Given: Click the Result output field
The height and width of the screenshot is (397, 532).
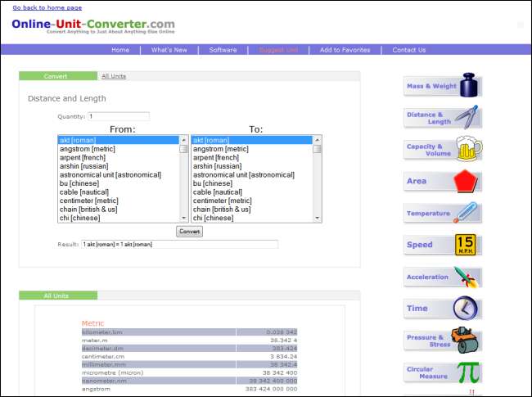Looking at the screenshot, I should tap(179, 244).
